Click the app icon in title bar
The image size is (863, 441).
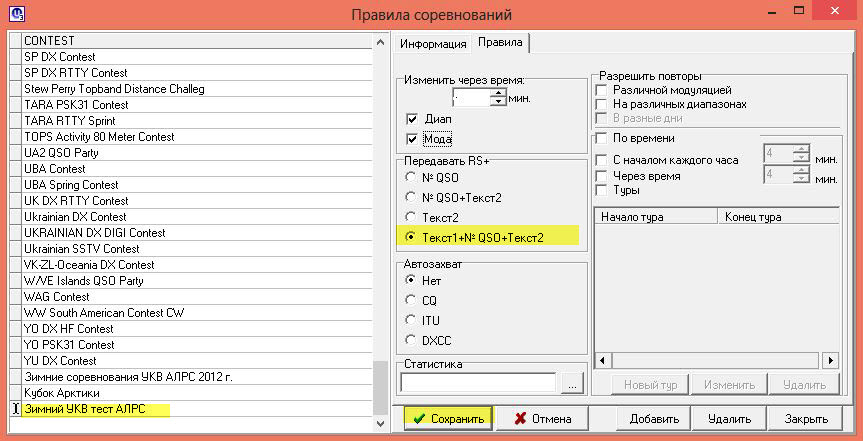(15, 14)
